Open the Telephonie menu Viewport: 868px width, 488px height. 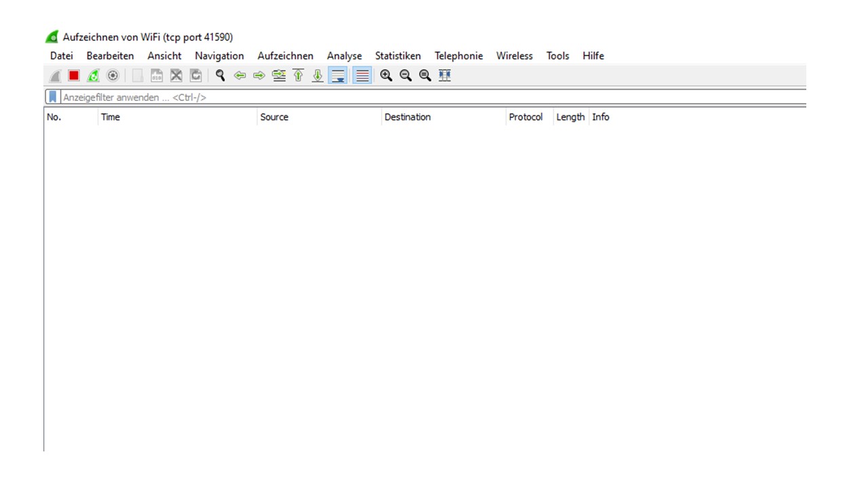point(459,56)
